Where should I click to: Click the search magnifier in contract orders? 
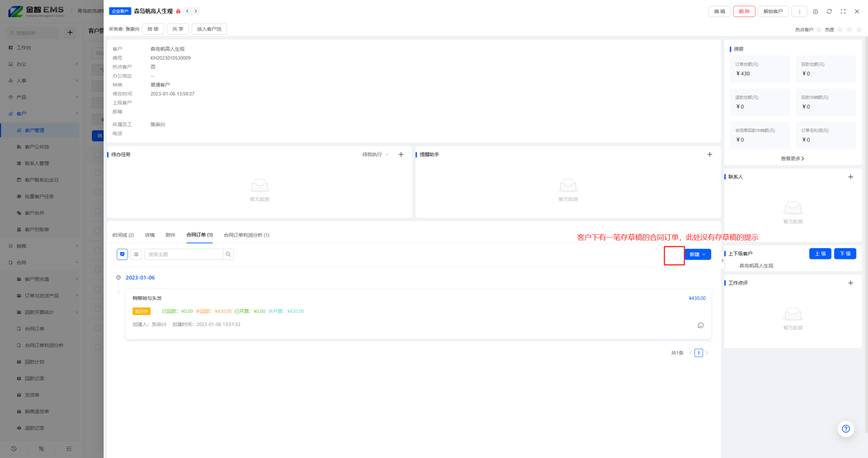coord(229,254)
